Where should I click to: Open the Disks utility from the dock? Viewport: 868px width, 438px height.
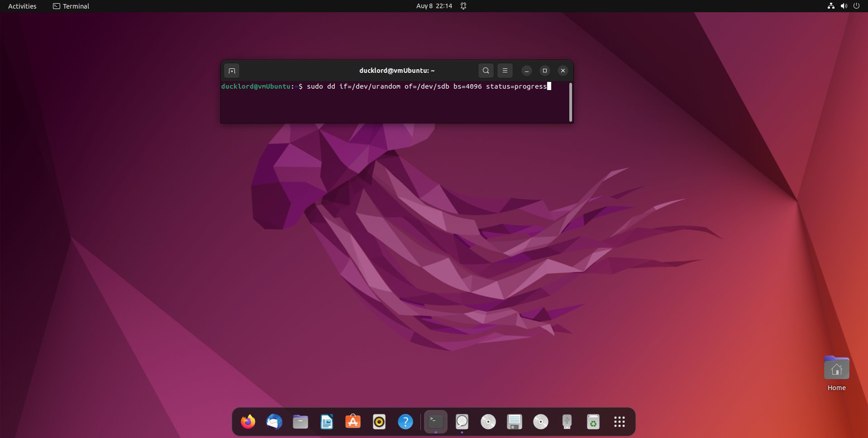462,422
